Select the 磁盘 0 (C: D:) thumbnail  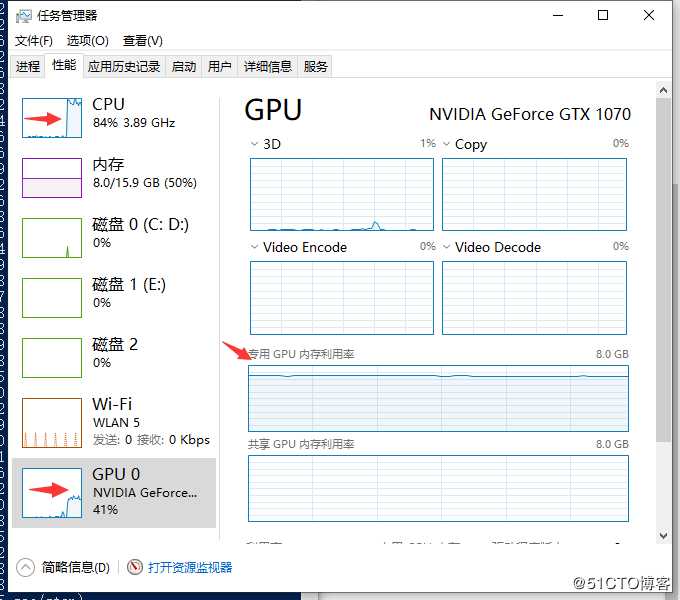pyautogui.click(x=52, y=238)
